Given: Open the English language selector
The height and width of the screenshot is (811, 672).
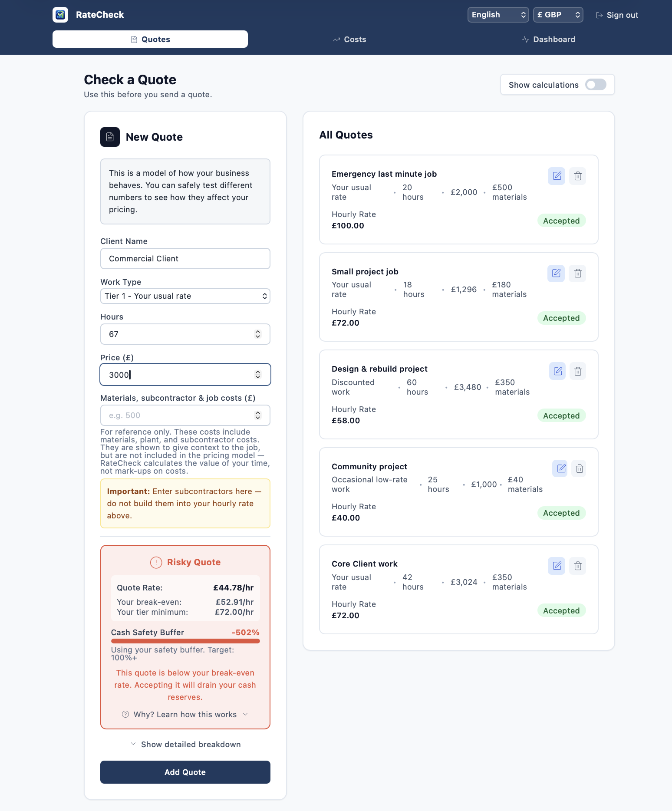Looking at the screenshot, I should (498, 15).
